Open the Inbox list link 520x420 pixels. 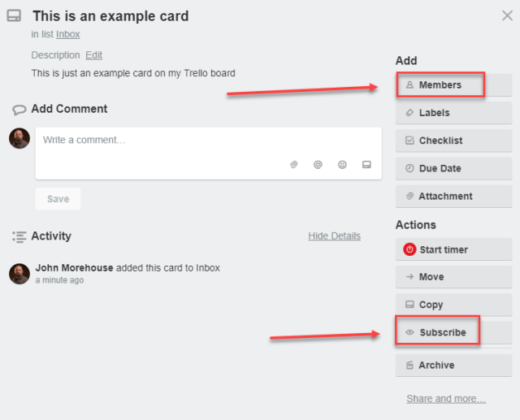[x=68, y=34]
